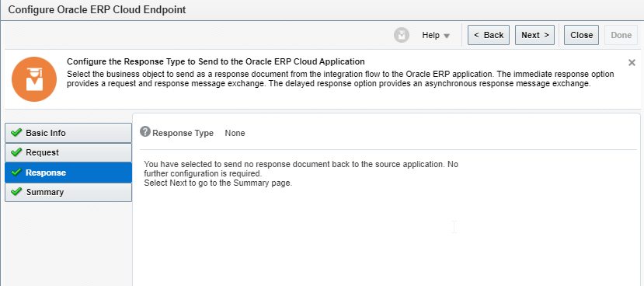Go back with the Back button

tap(489, 35)
